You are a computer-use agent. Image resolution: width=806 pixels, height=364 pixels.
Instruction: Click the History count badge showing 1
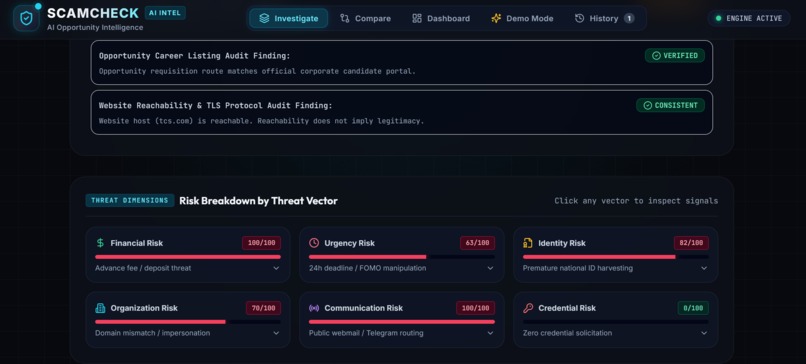[x=629, y=19]
